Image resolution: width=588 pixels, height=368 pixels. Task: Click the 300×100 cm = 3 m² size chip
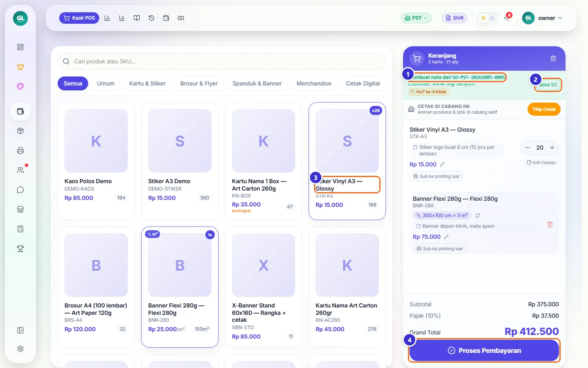(442, 215)
